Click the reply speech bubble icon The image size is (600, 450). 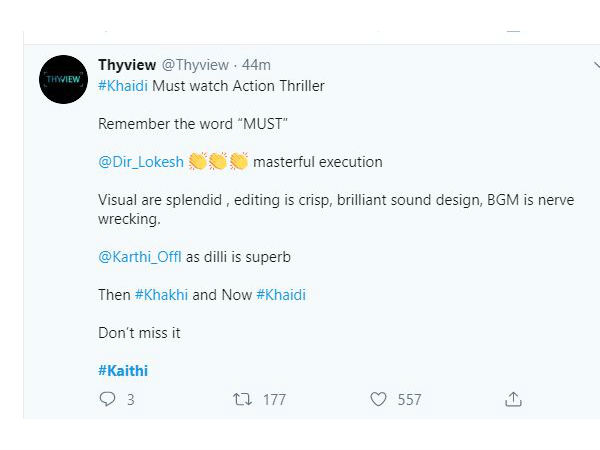107,399
